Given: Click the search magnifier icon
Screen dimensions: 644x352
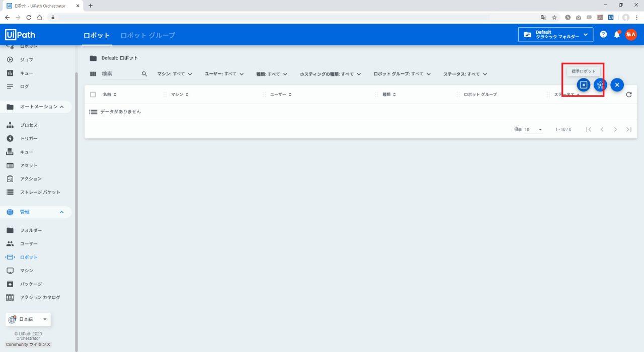Looking at the screenshot, I should point(144,74).
